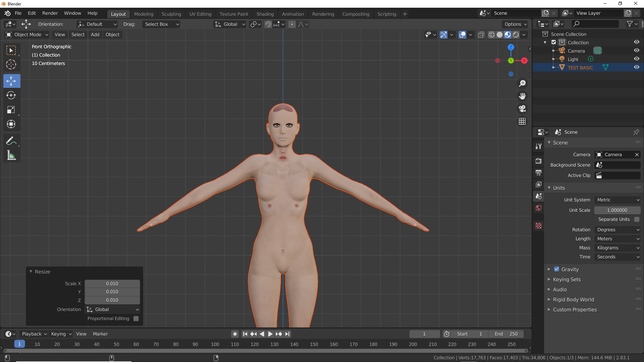Enable Separate Units checkbox
This screenshot has height=362, width=644.
point(637,219)
